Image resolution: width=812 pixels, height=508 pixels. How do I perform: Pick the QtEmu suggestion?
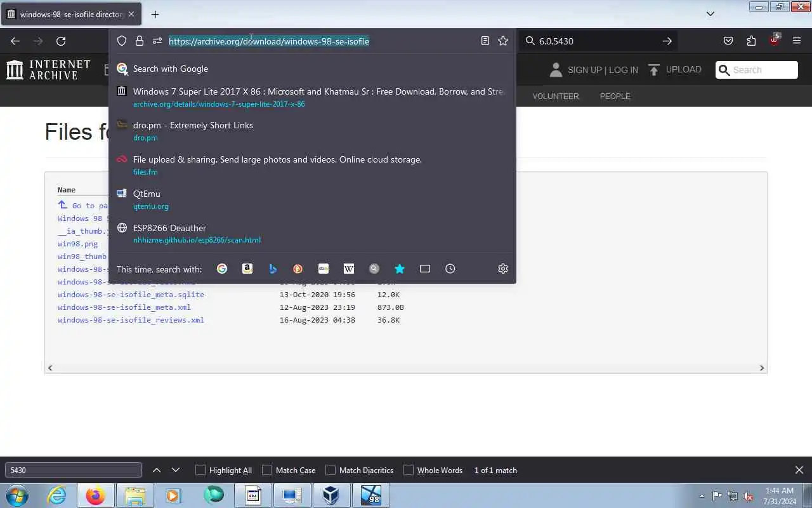point(312,199)
